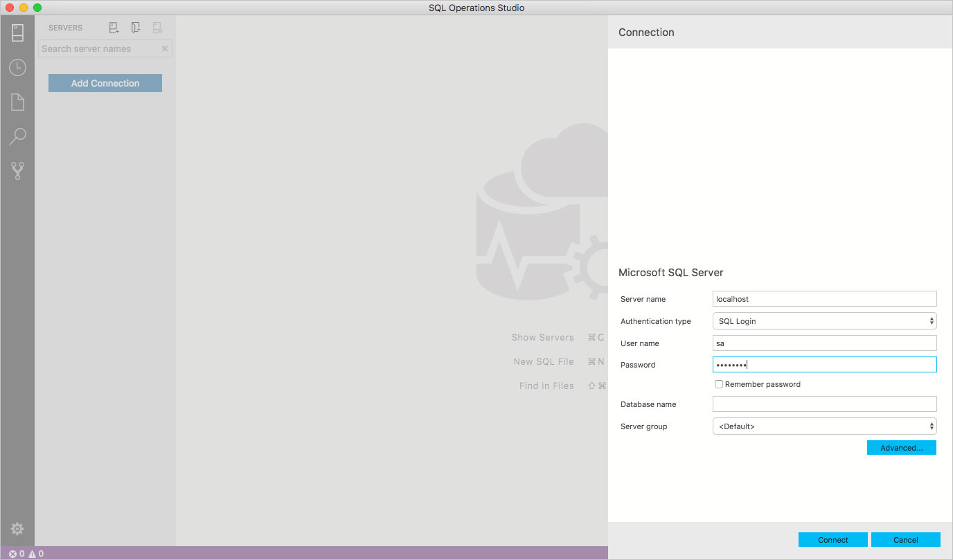Open the Explorer file icon in the sidebar
953x560 pixels.
17,102
